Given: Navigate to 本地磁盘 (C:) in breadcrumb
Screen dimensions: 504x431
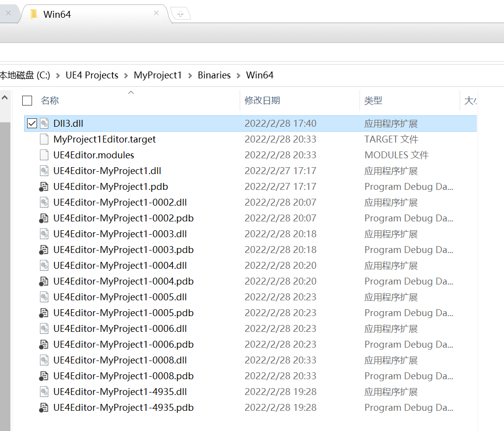Looking at the screenshot, I should [25, 75].
